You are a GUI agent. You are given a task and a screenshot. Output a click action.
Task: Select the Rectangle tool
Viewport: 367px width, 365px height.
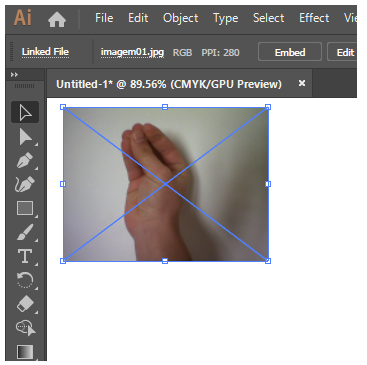25,208
